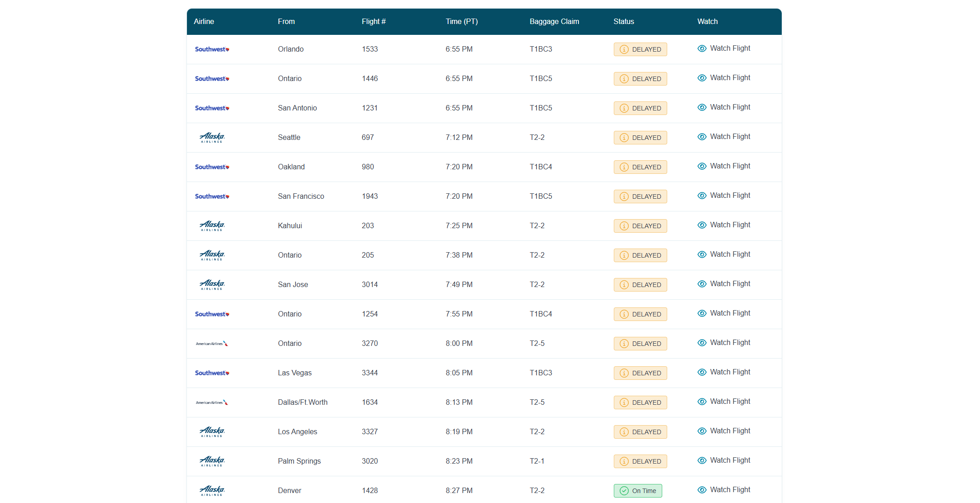This screenshot has height=503, width=980.
Task: Click the info icon on San Antonio's DELAYED badge
Action: [624, 108]
